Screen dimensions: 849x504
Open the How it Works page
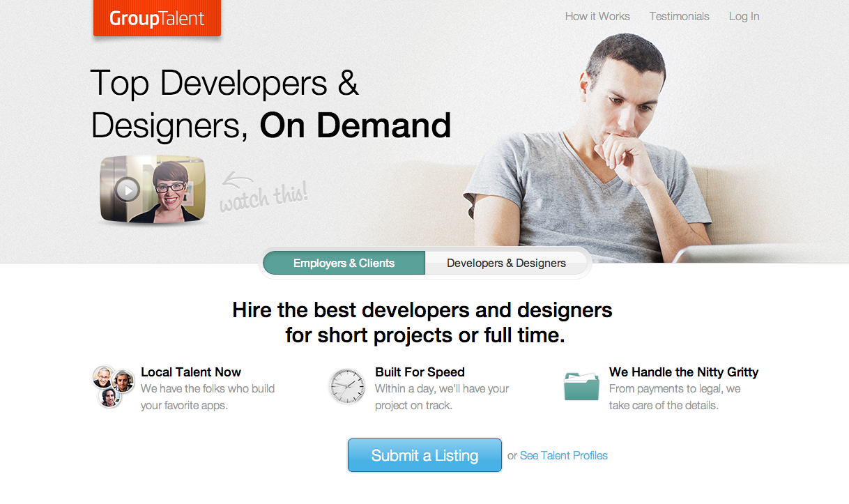[x=597, y=16]
